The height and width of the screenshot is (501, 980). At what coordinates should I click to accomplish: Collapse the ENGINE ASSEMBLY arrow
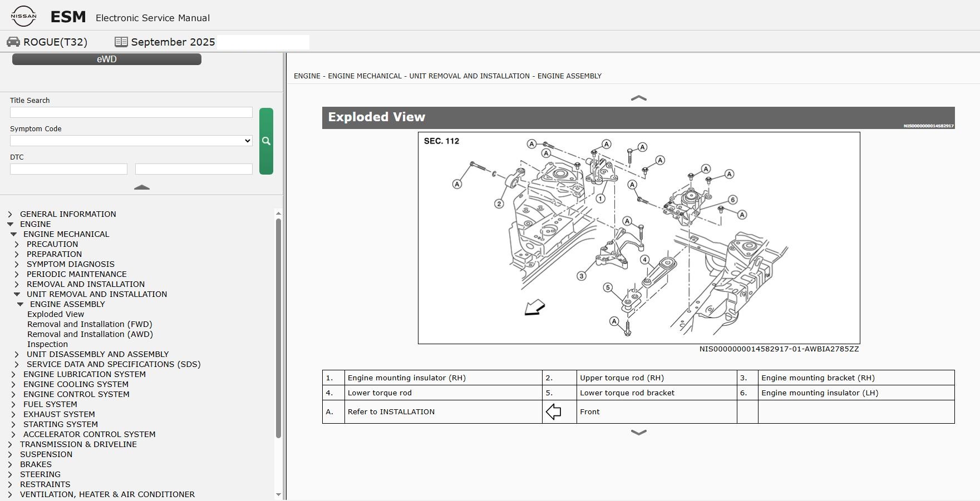[20, 304]
